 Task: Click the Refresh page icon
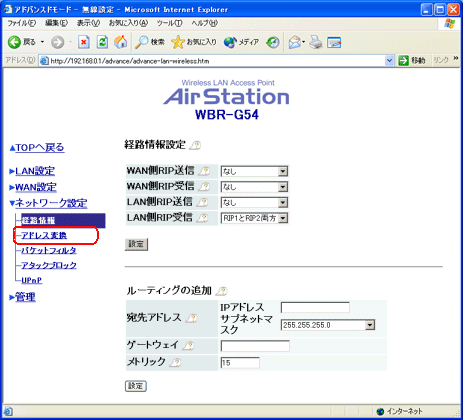click(102, 42)
